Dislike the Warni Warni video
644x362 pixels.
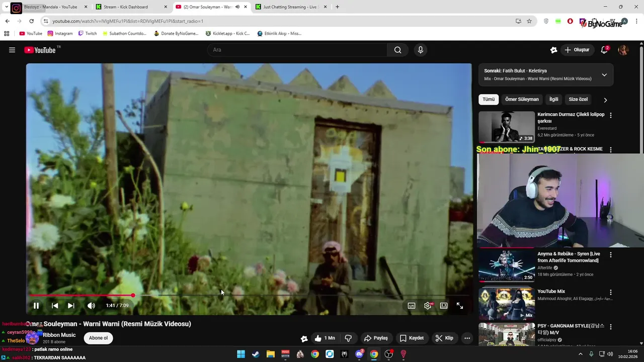348,338
